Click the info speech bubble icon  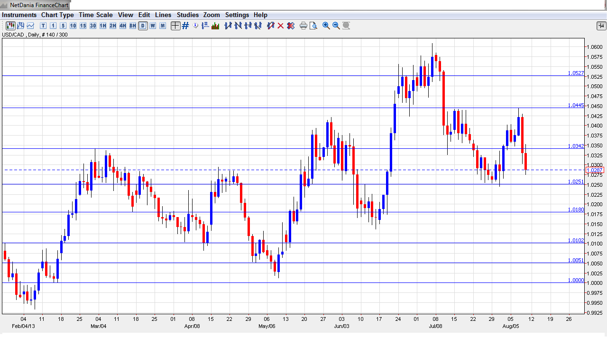(195, 26)
